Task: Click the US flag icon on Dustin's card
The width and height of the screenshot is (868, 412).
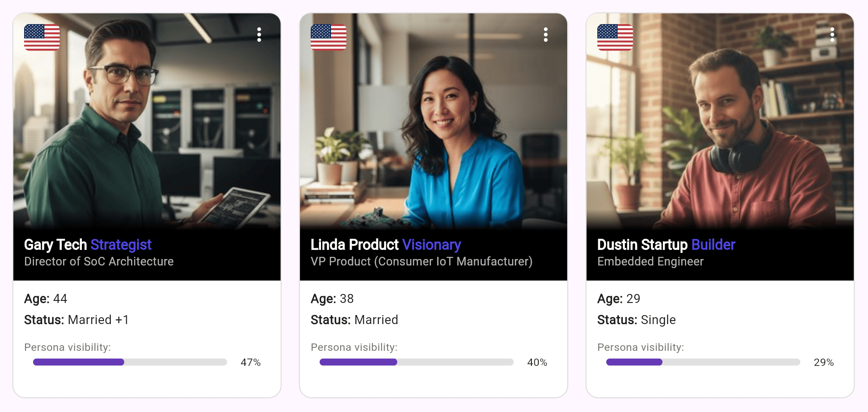Action: pyautogui.click(x=615, y=38)
